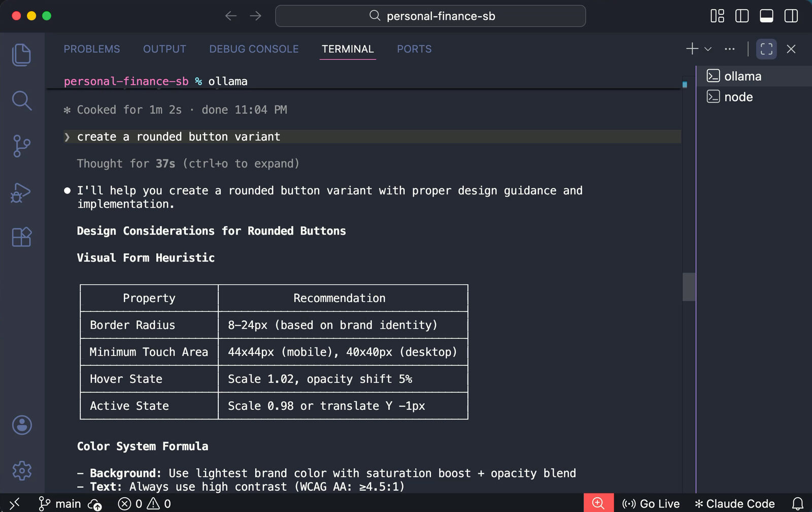The height and width of the screenshot is (512, 812).
Task: Toggle maximized panel size
Action: tap(766, 49)
